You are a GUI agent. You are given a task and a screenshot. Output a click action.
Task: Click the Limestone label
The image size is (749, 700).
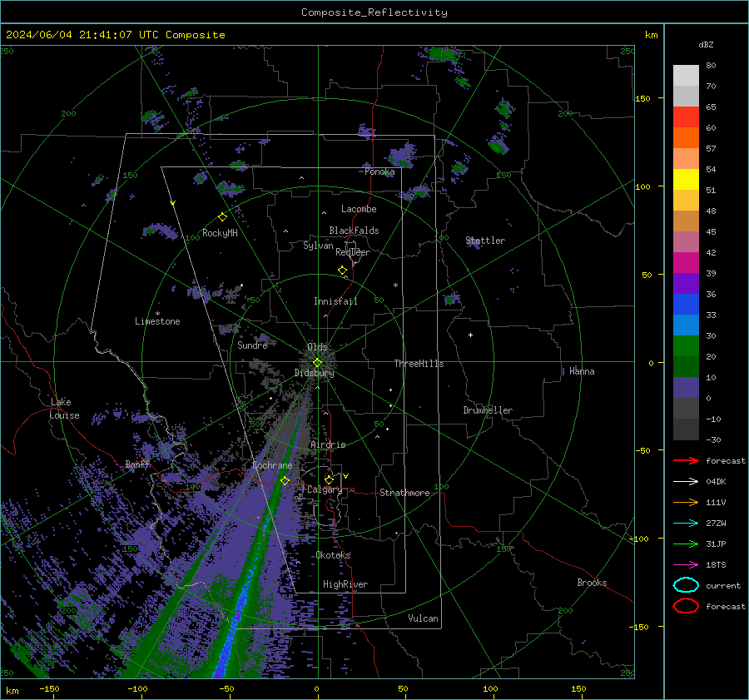point(157,321)
